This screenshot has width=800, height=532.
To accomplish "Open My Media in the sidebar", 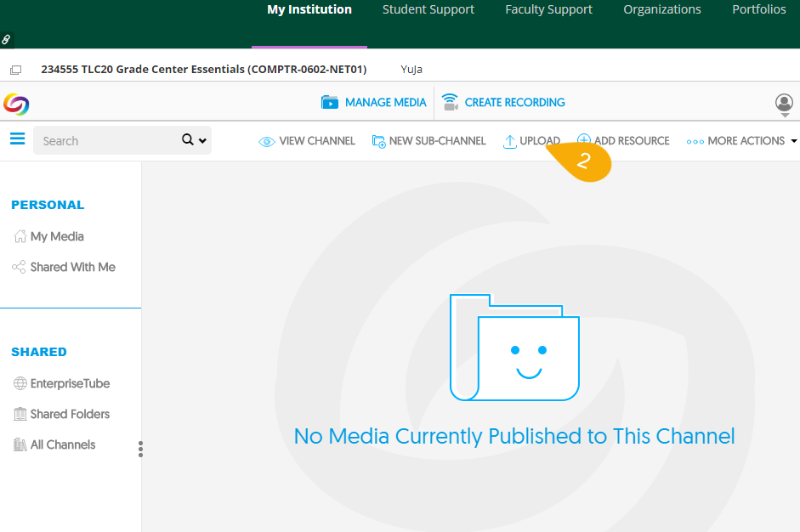I will click(48, 236).
